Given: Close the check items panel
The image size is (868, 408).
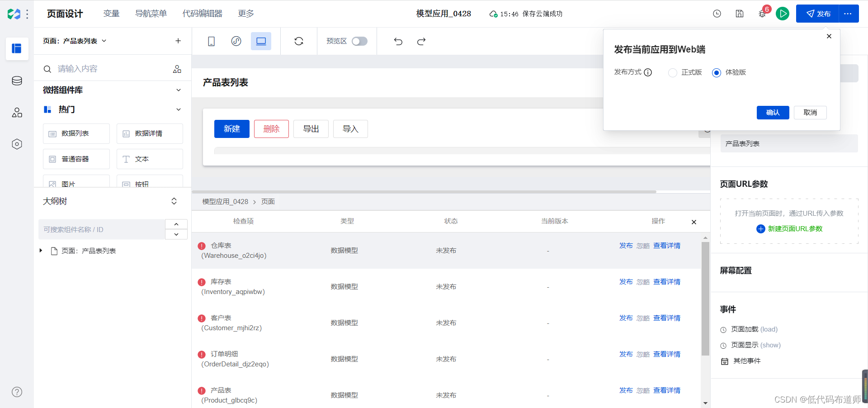Looking at the screenshot, I should point(694,222).
